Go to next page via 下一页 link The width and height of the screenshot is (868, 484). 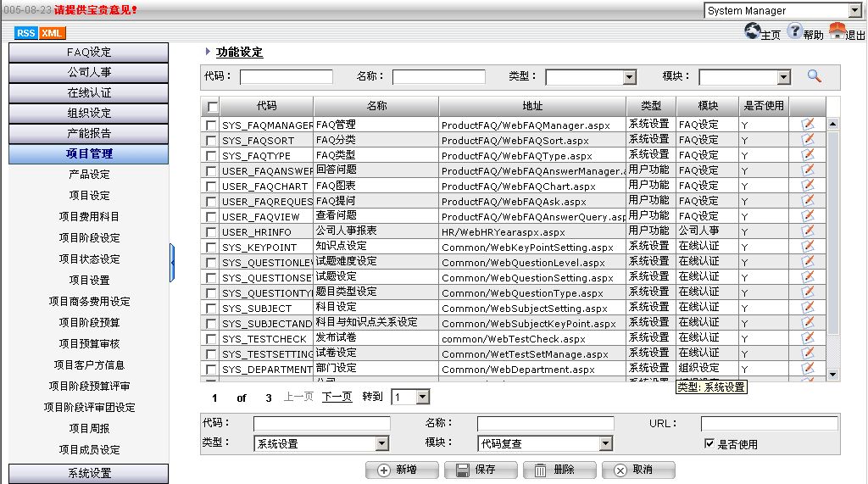[337, 397]
